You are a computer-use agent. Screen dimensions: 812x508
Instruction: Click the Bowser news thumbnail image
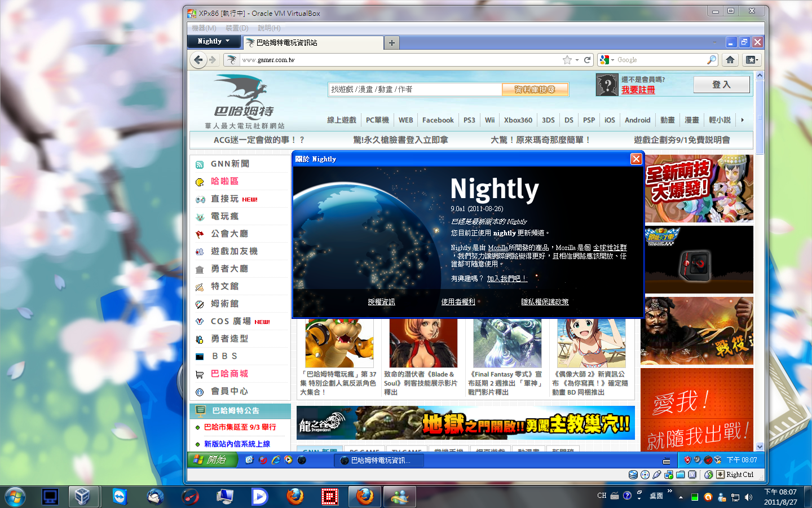coord(339,343)
